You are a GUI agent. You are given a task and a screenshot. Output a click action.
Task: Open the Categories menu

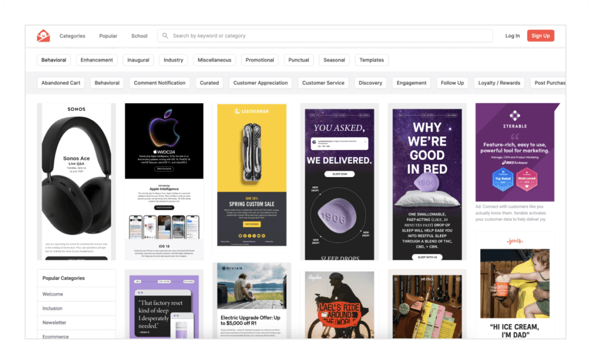click(x=72, y=36)
